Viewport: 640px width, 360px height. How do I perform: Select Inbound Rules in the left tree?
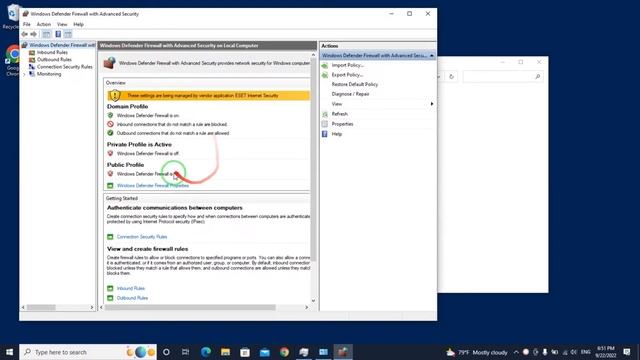point(52,53)
